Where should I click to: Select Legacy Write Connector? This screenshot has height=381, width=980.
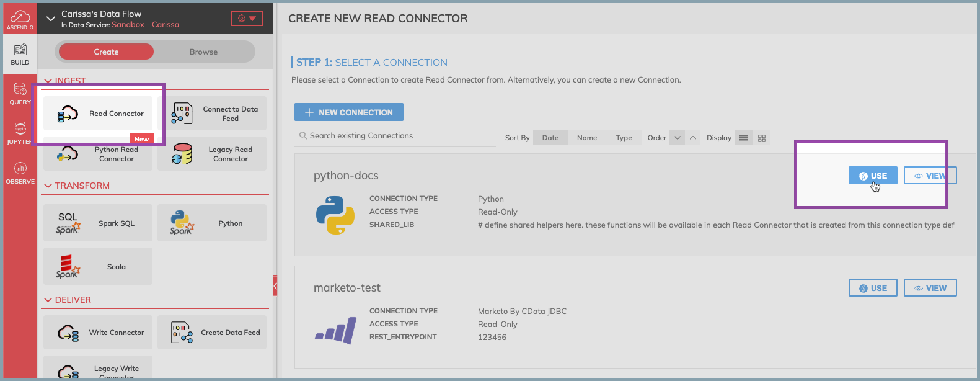[98, 367]
